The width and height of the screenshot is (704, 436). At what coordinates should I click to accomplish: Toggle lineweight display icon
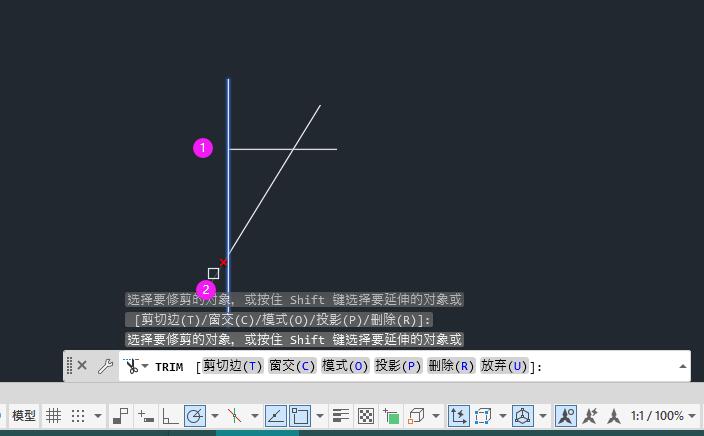pyautogui.click(x=341, y=416)
